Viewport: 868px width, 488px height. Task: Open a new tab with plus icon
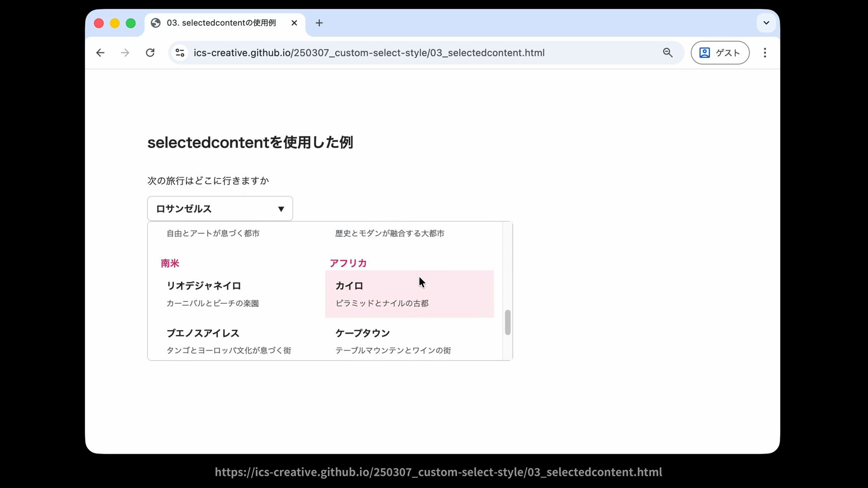[x=319, y=23]
